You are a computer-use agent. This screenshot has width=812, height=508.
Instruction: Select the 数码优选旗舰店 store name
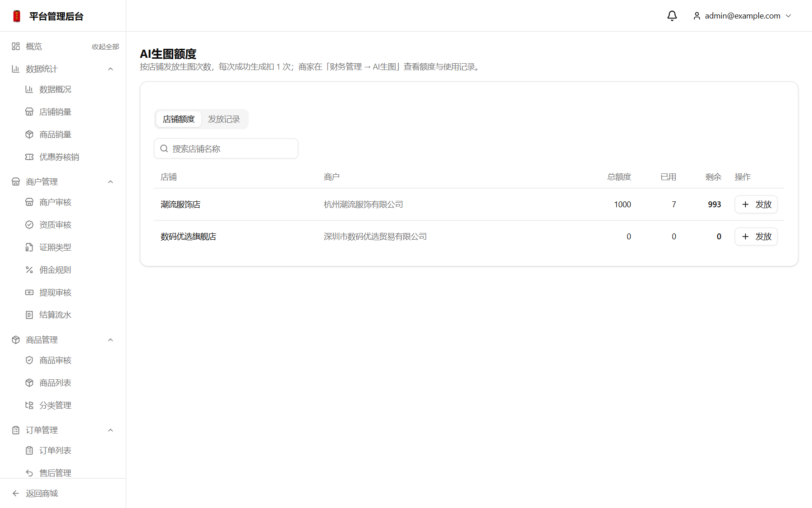click(188, 237)
